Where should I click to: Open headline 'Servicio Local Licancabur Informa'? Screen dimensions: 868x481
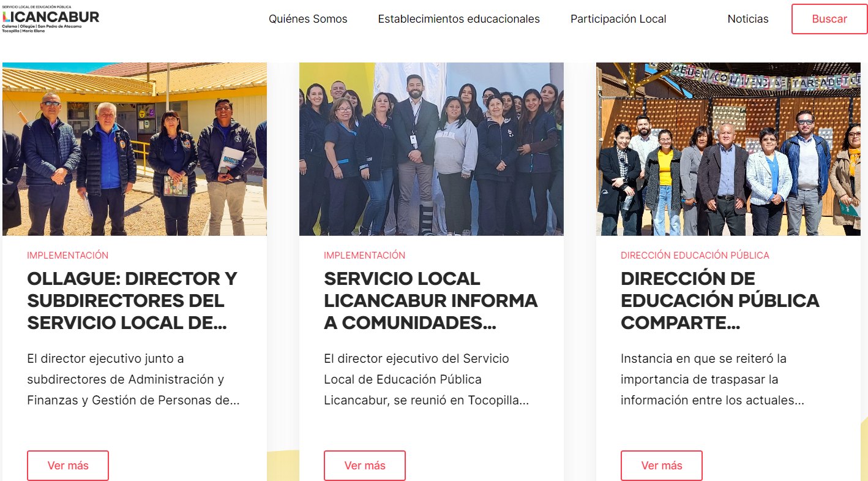pos(431,301)
